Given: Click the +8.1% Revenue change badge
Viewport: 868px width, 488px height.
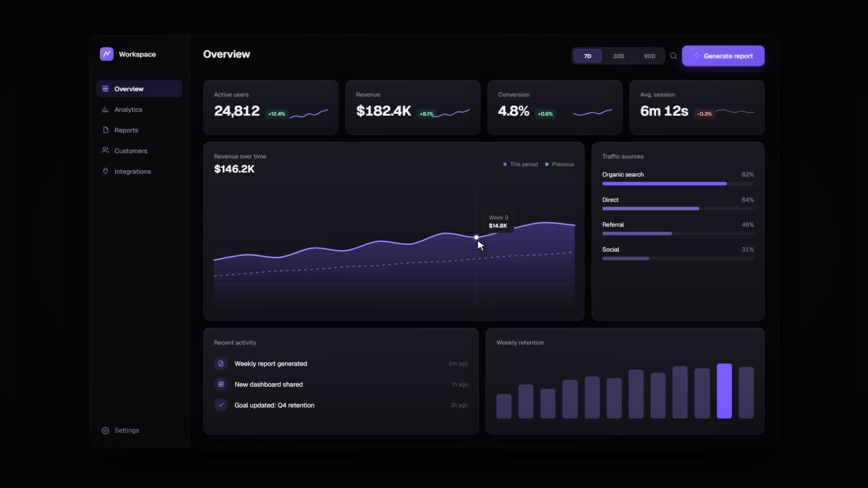Looking at the screenshot, I should coord(426,114).
